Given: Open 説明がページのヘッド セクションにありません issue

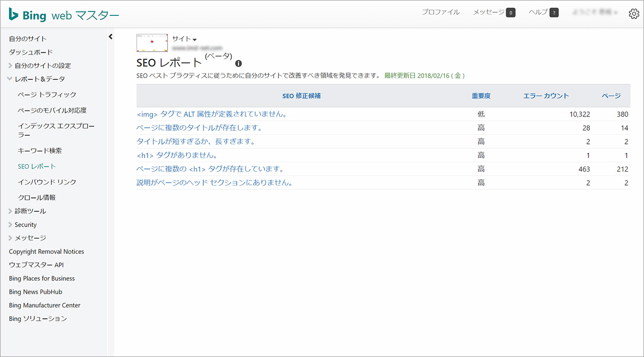Looking at the screenshot, I should [x=215, y=183].
